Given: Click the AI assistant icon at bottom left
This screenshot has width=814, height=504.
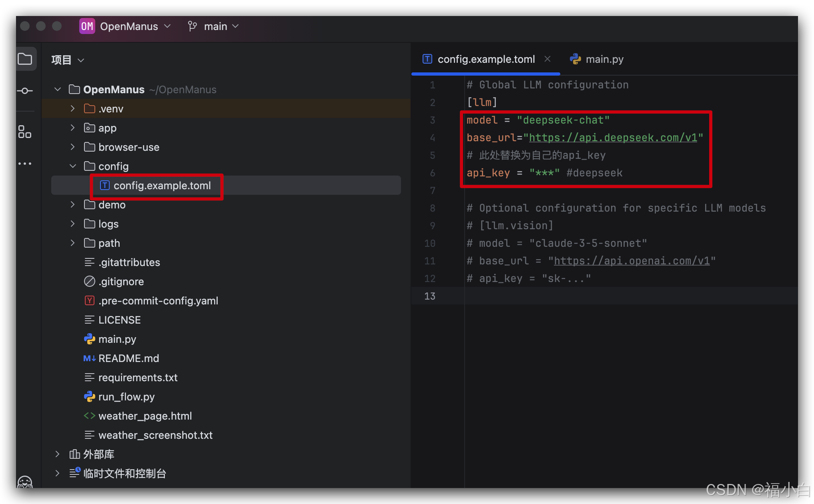Looking at the screenshot, I should coord(25,482).
